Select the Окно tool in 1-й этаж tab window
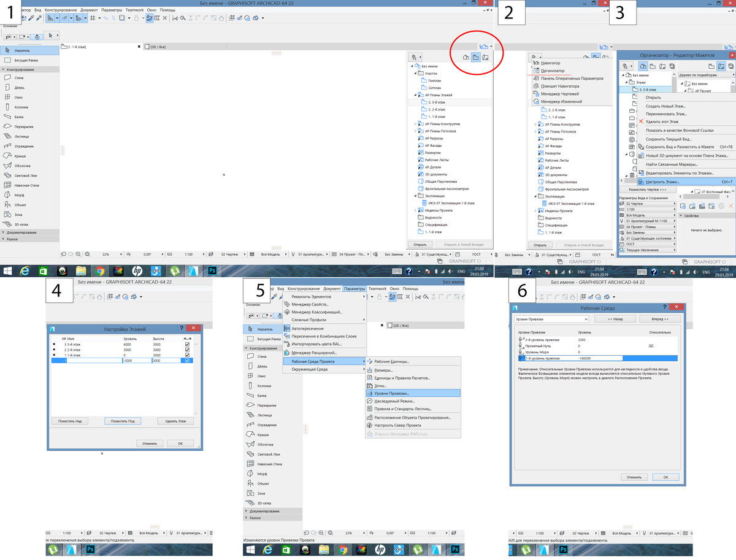Image resolution: width=736 pixels, height=560 pixels. [29, 98]
